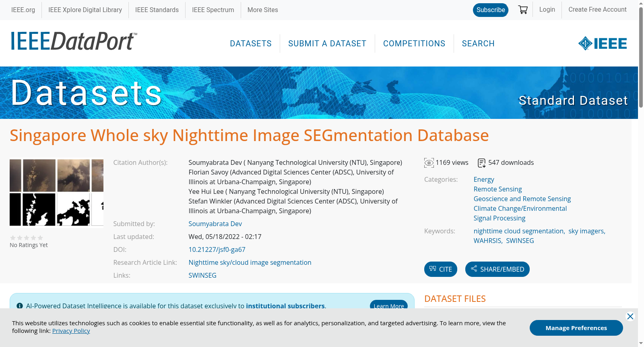
Task: Open Geoscience and Remote Sensing category
Action: pyautogui.click(x=522, y=199)
